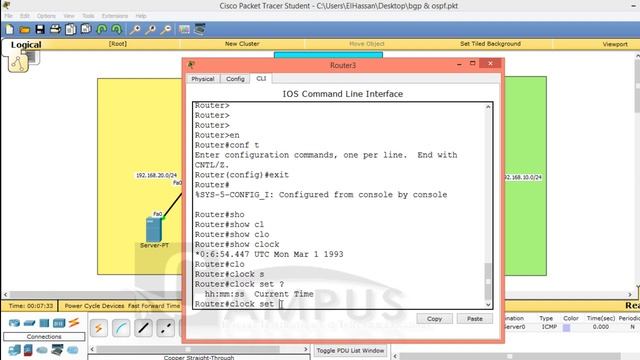
Task: Click the connection list scroll right arrow
Action: (305, 349)
